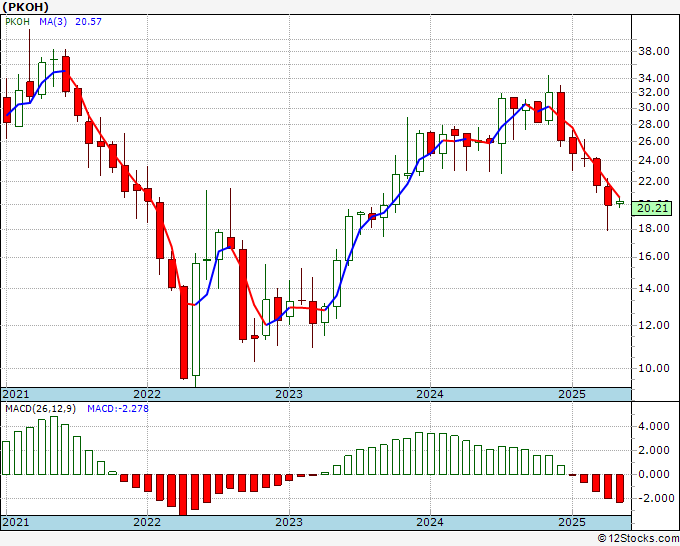Click the 4.000 MACD axis label
The height and width of the screenshot is (546, 680).
tap(654, 426)
